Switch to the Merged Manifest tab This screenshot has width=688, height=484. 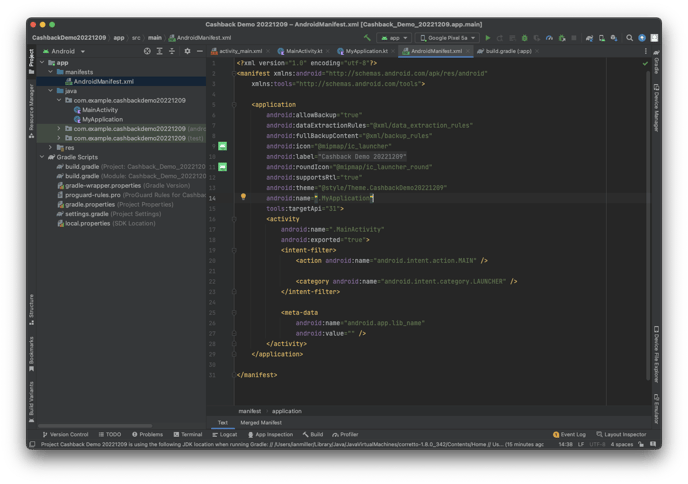(x=262, y=423)
